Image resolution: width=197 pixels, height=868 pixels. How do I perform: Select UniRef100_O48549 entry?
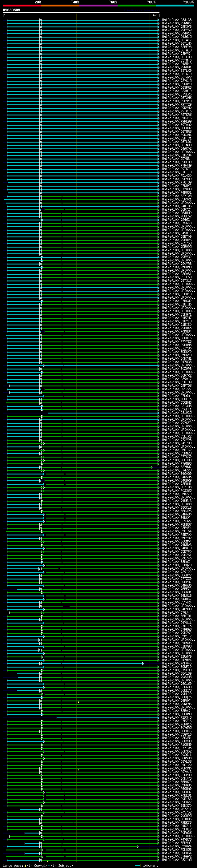point(176,64)
